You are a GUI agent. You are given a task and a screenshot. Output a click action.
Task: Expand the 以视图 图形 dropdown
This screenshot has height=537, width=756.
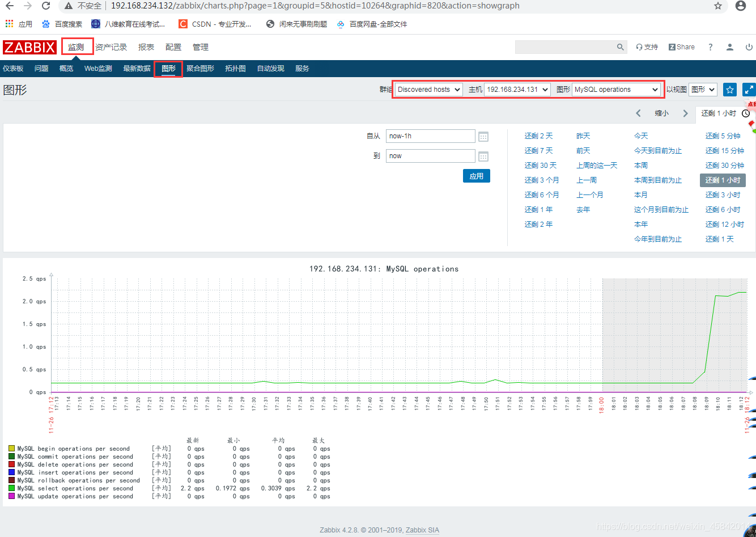click(703, 90)
